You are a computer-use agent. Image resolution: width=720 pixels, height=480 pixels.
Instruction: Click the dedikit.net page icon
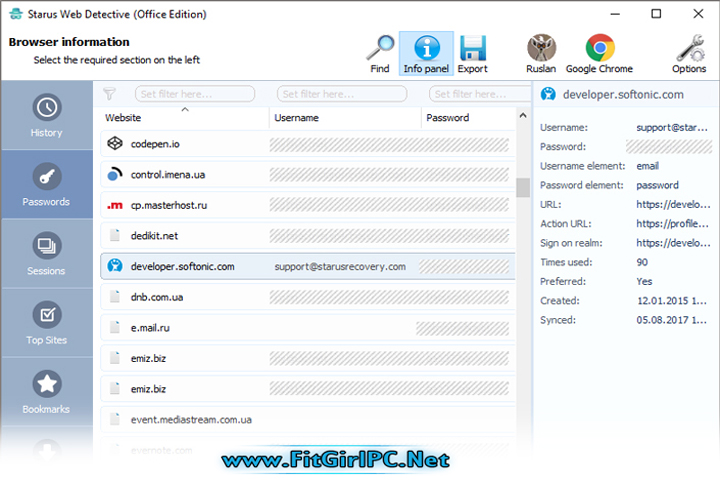click(x=115, y=235)
